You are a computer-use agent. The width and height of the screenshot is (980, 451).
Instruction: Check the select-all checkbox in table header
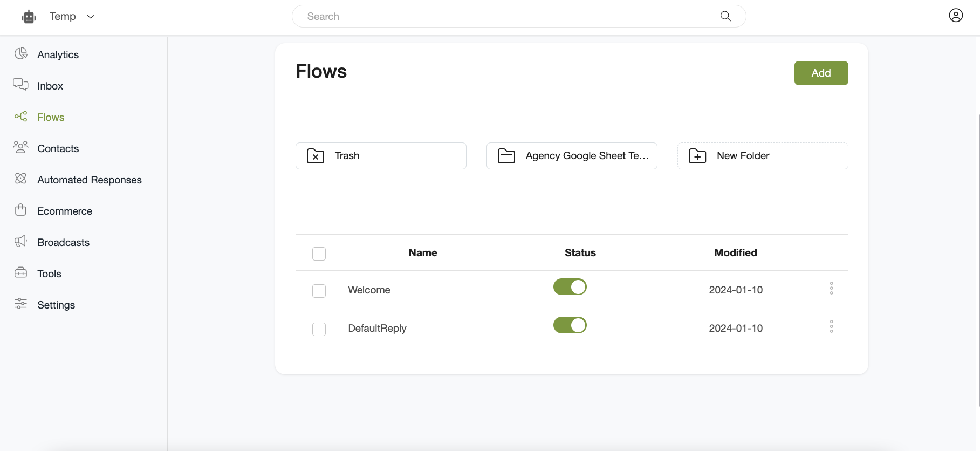[x=319, y=254]
